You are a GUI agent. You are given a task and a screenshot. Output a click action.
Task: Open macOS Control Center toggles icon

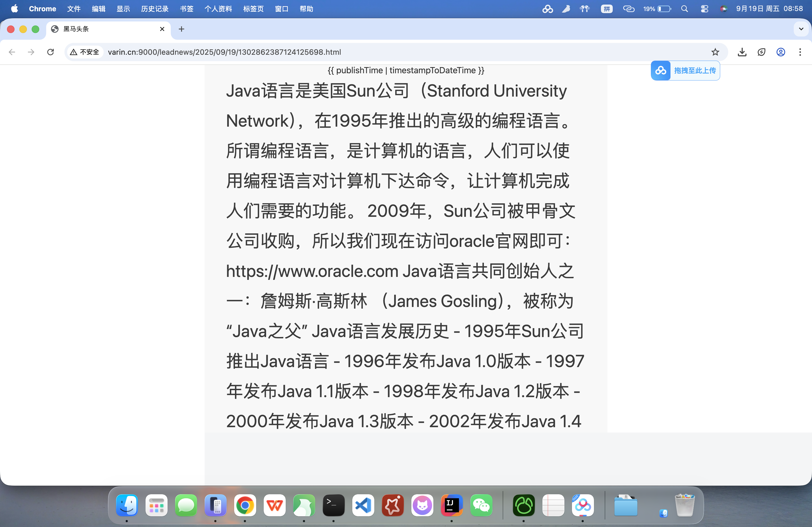(704, 9)
